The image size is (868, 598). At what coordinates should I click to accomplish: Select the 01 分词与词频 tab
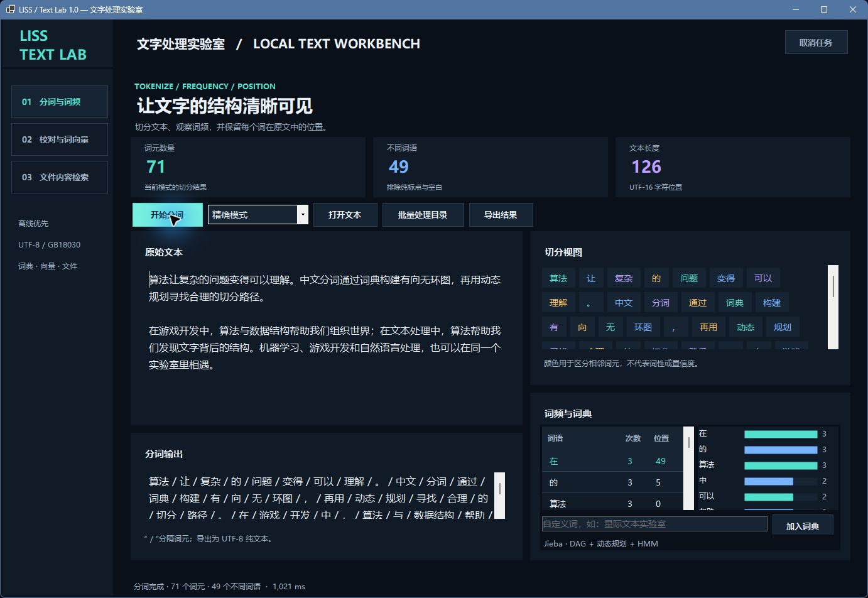pyautogui.click(x=60, y=102)
